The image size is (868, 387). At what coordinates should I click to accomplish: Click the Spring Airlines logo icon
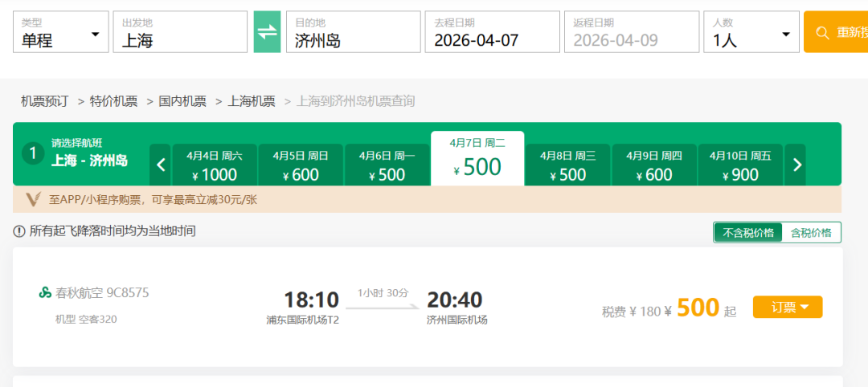click(45, 292)
